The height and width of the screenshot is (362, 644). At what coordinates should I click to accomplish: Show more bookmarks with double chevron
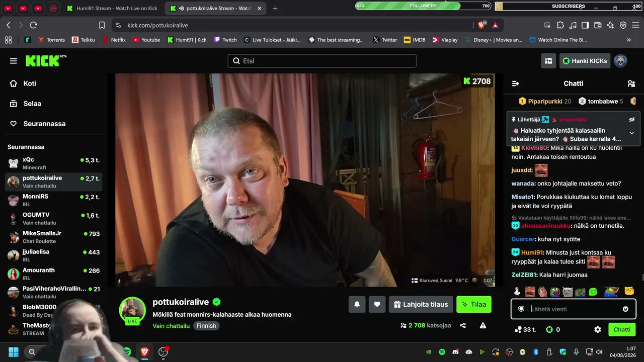[x=628, y=40]
